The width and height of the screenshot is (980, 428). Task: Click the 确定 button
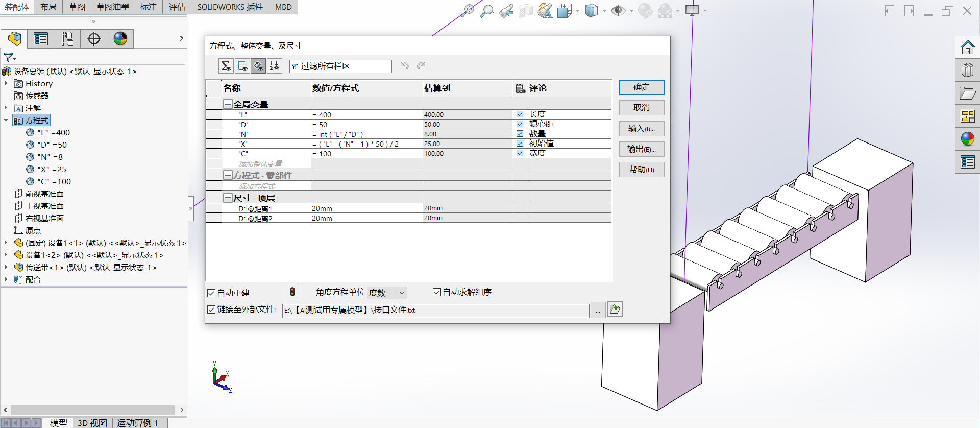[642, 87]
